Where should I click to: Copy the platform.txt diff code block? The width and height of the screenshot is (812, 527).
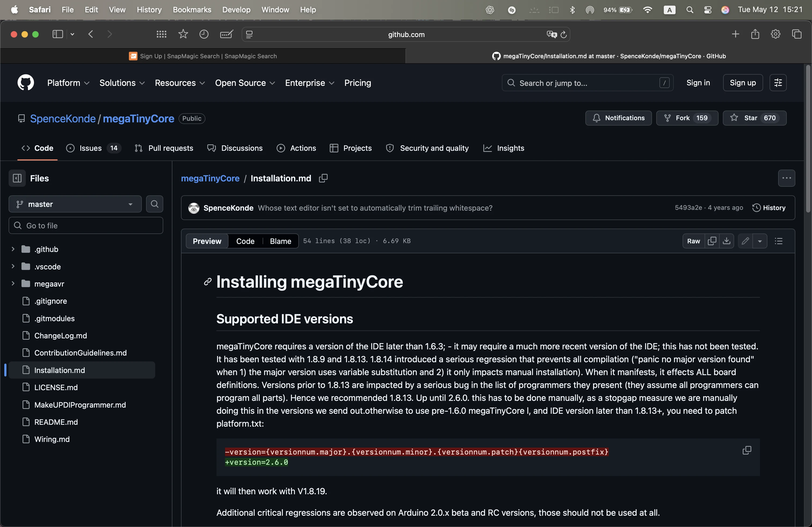pos(747,450)
